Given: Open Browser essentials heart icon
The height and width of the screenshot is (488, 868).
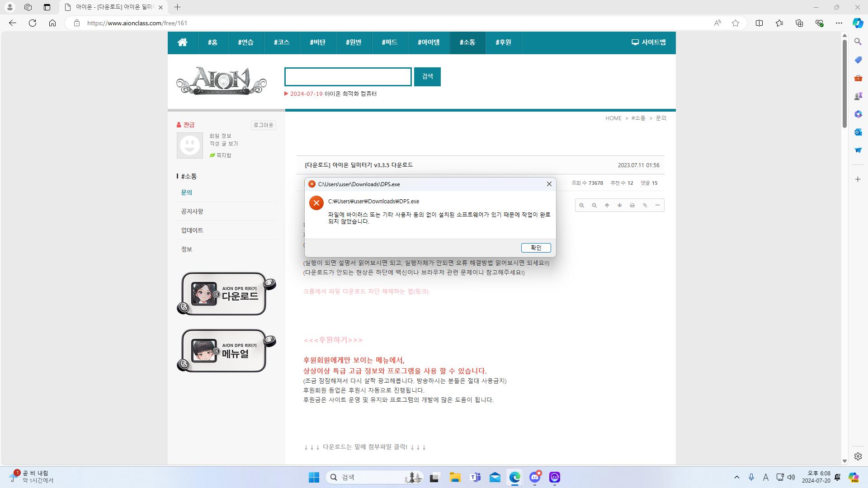Looking at the screenshot, I should (x=819, y=23).
